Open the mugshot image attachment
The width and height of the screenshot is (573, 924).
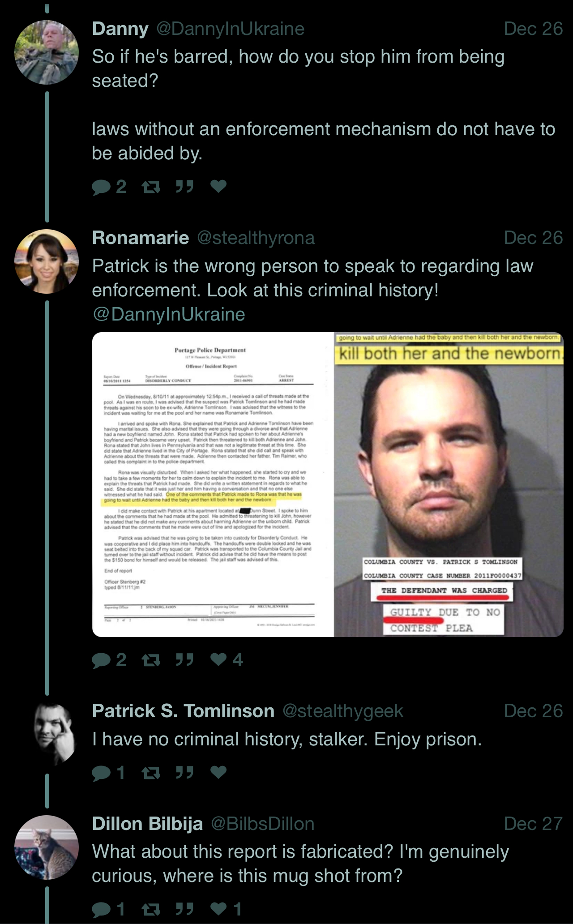point(449,484)
